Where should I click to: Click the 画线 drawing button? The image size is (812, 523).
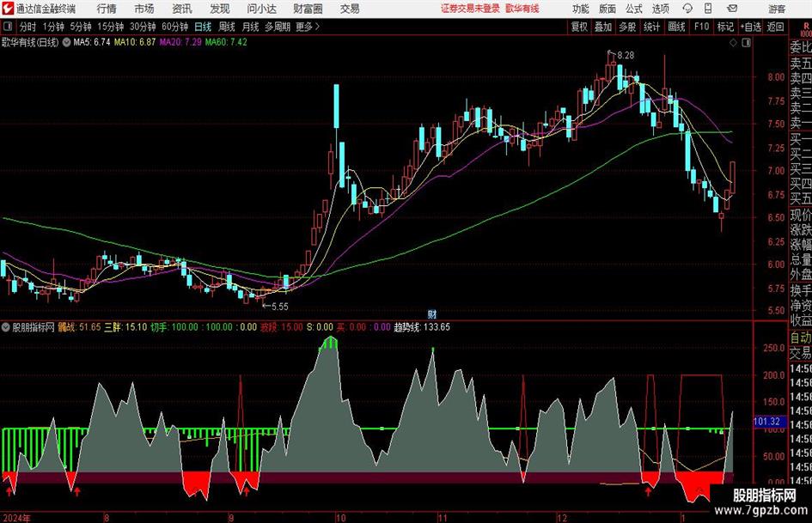click(677, 27)
